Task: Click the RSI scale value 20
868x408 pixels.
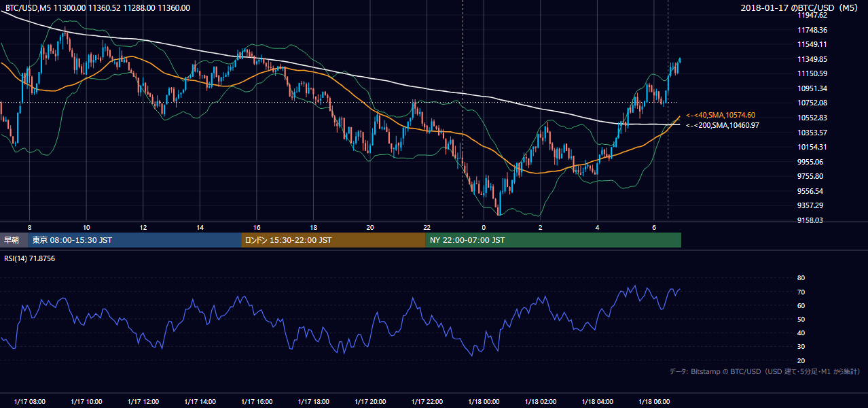Action: coord(801,360)
